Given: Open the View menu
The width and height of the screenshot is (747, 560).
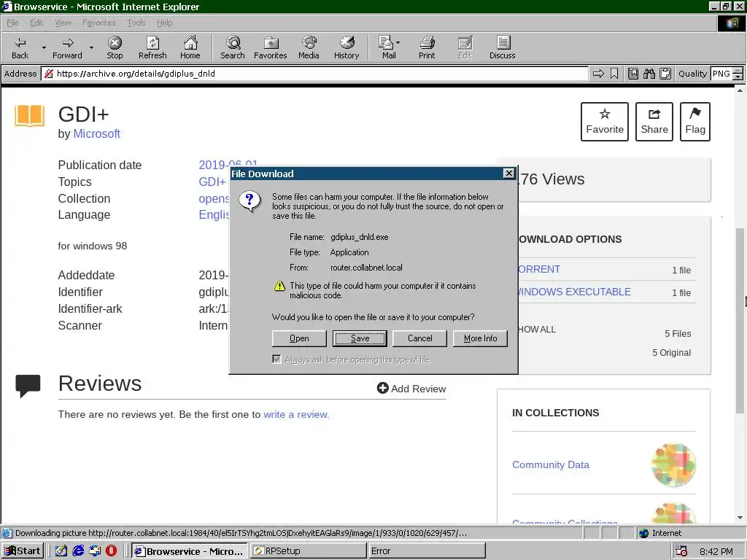Looking at the screenshot, I should pos(63,23).
